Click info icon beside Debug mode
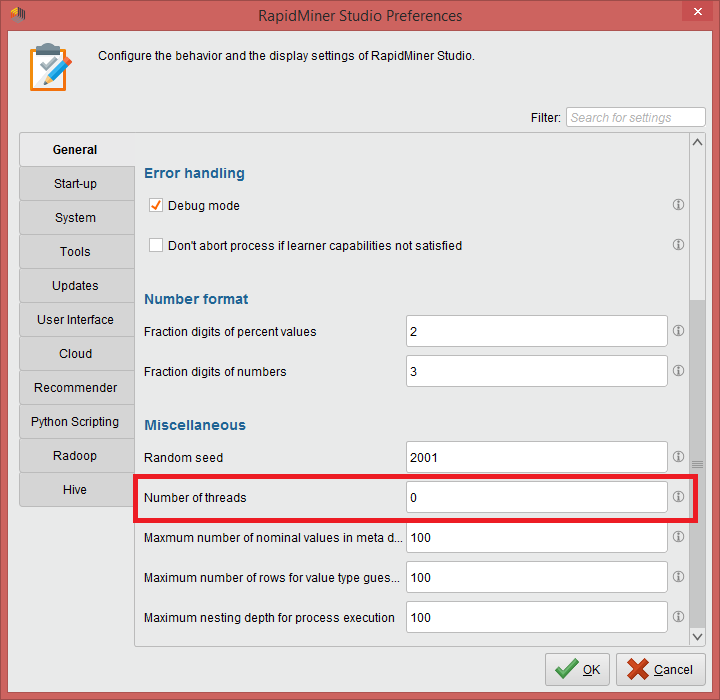 point(678,204)
